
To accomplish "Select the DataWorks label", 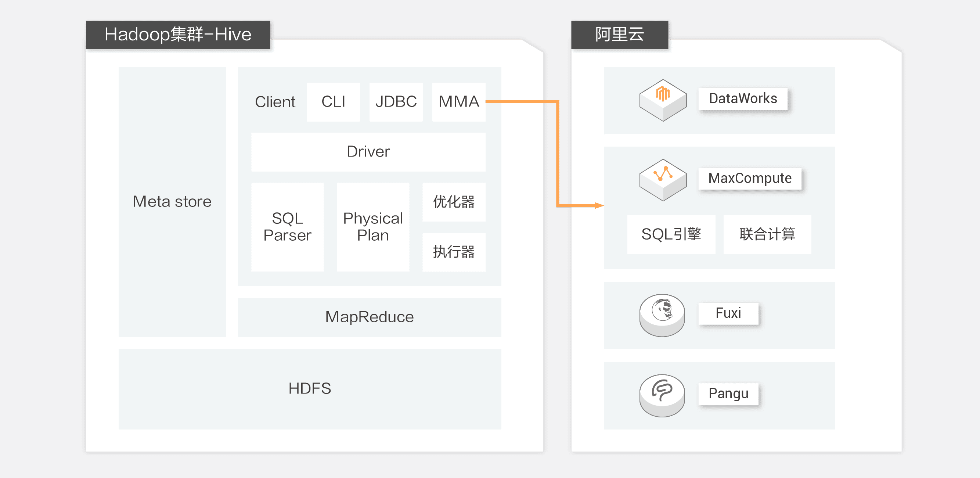I will tap(743, 99).
